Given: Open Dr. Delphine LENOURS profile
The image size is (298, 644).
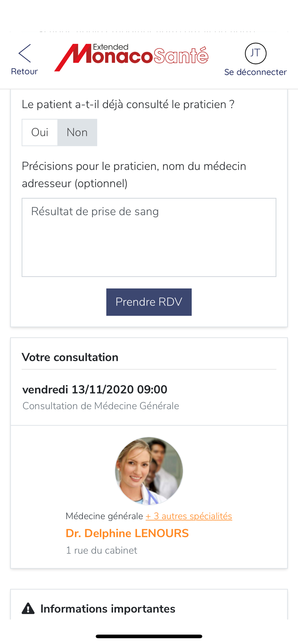Looking at the screenshot, I should [127, 533].
